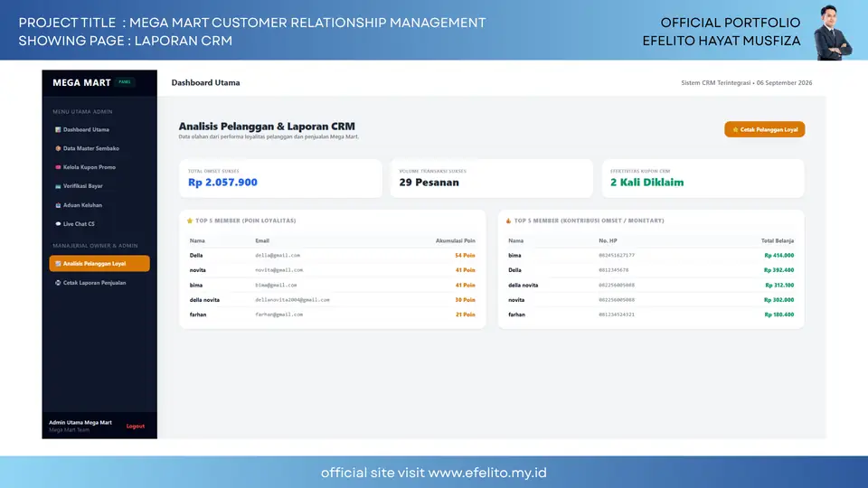
Task: Click total belanja Rp 180.400
Action: click(x=778, y=314)
